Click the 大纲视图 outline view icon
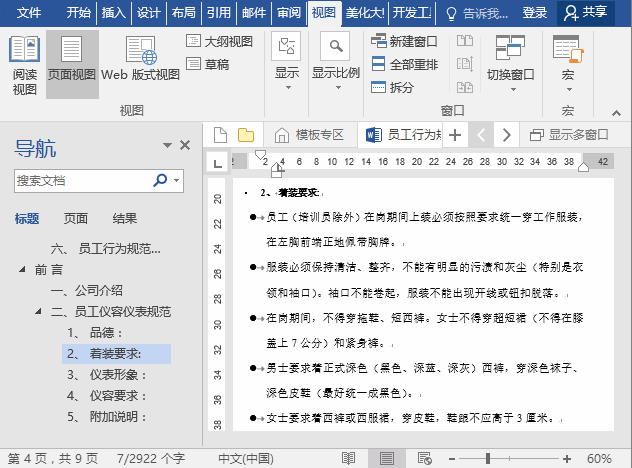Screen dimensions: 632x468 (194, 42)
